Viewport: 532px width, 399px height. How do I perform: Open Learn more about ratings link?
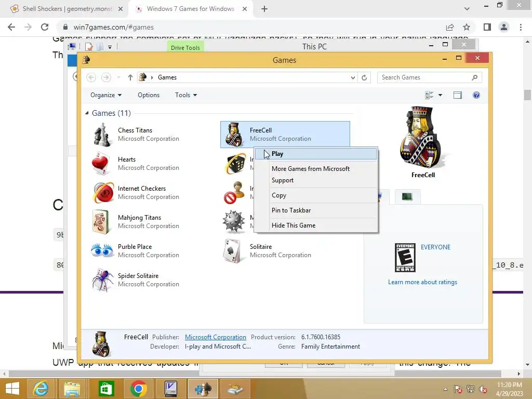[x=422, y=282]
